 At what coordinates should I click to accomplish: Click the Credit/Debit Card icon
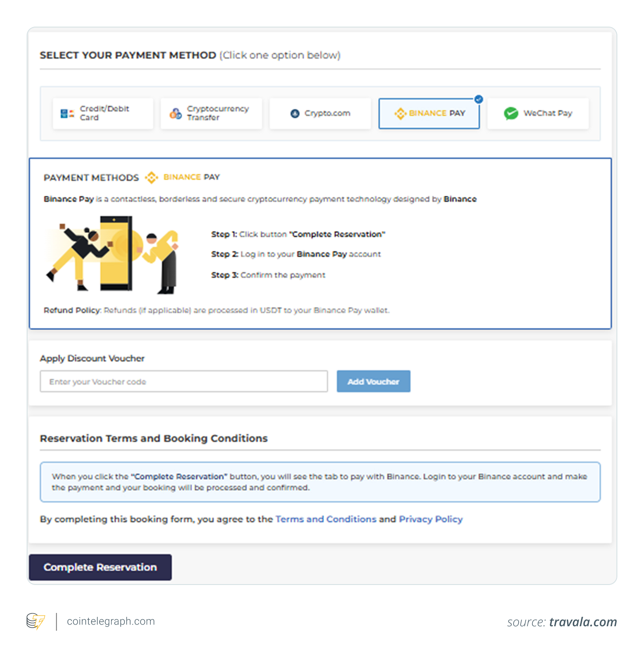pyautogui.click(x=67, y=114)
